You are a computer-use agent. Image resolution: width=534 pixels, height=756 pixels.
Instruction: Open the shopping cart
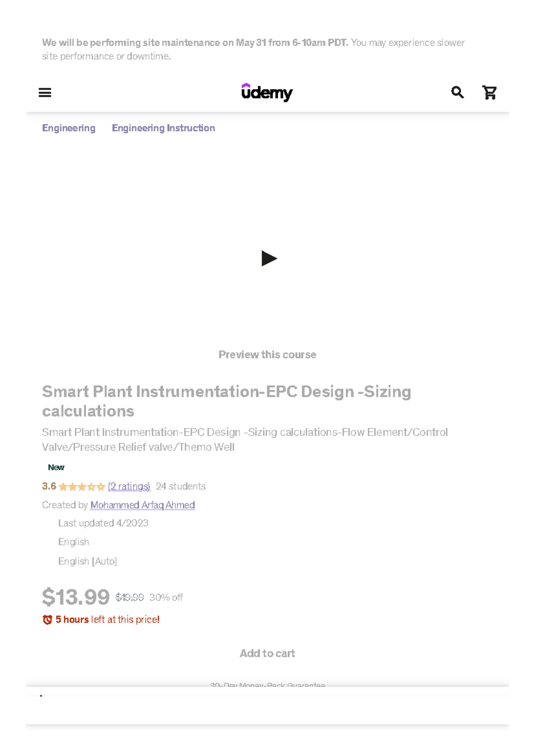point(489,93)
